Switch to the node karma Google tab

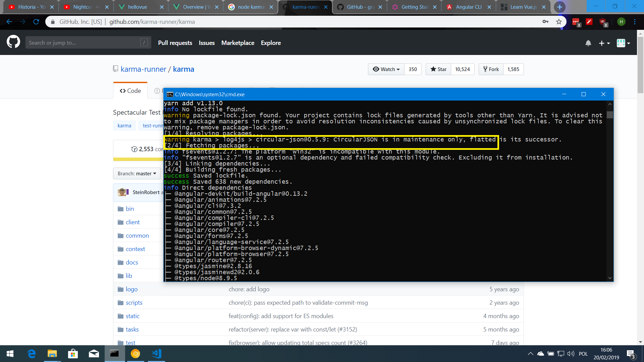[x=251, y=7]
